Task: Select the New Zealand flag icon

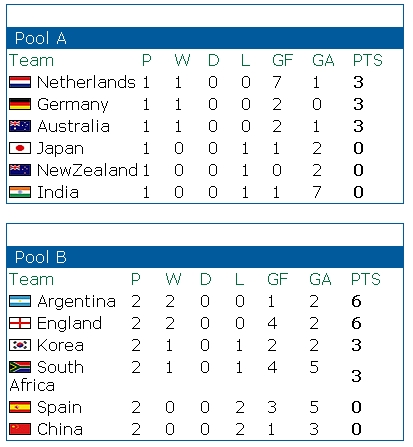Action: [x=20, y=170]
